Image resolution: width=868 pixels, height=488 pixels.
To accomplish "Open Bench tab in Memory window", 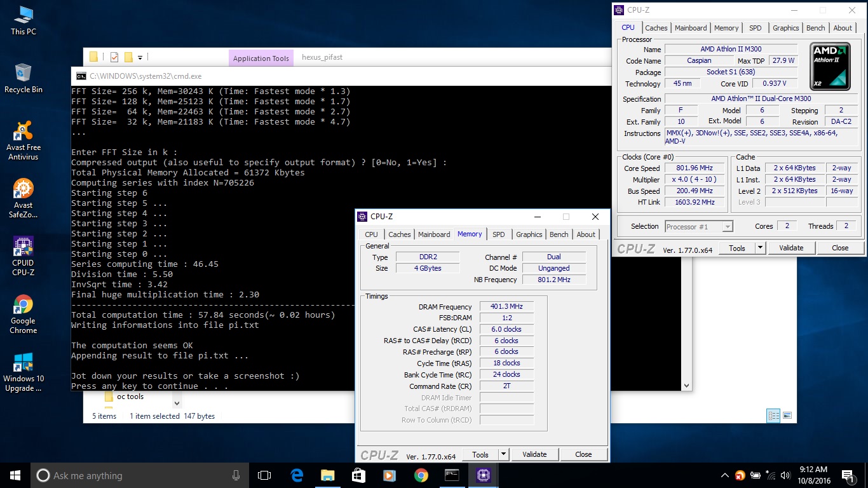I will click(559, 234).
